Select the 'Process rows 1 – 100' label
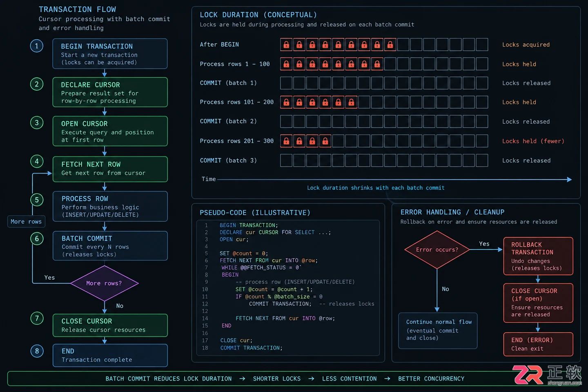Viewport: 588px width, 392px height. click(235, 64)
